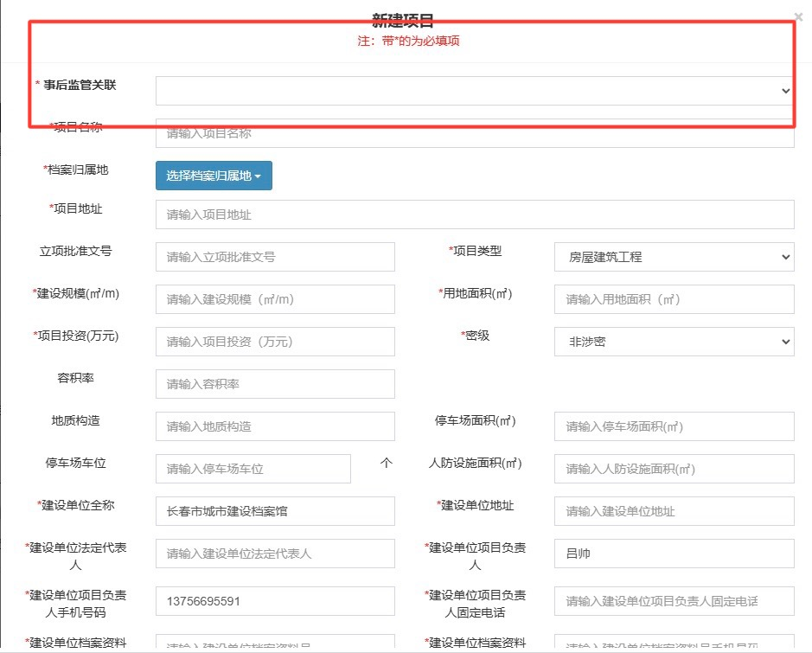This screenshot has width=812, height=653.
Task: Click the 项目名称 input field
Action: [474, 133]
